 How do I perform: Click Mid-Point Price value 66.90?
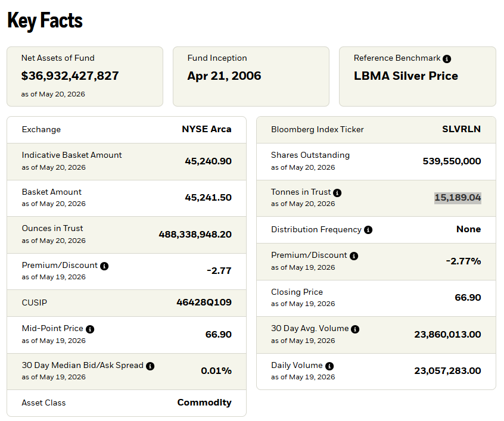tap(219, 334)
